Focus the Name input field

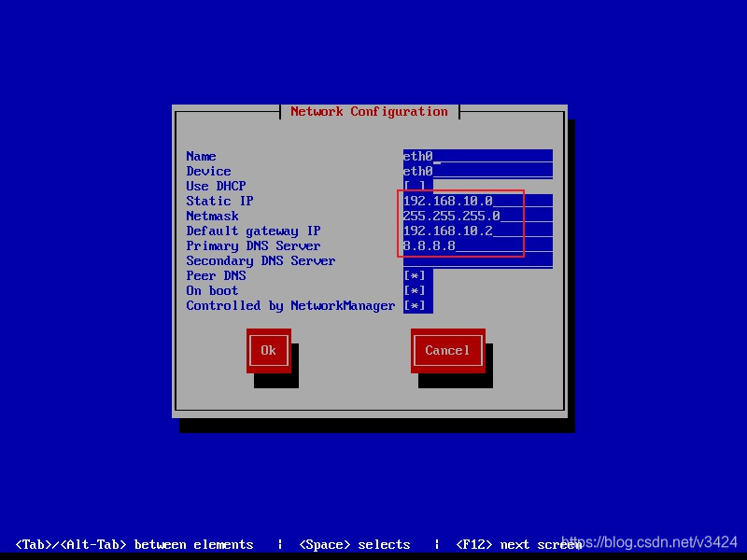point(478,156)
